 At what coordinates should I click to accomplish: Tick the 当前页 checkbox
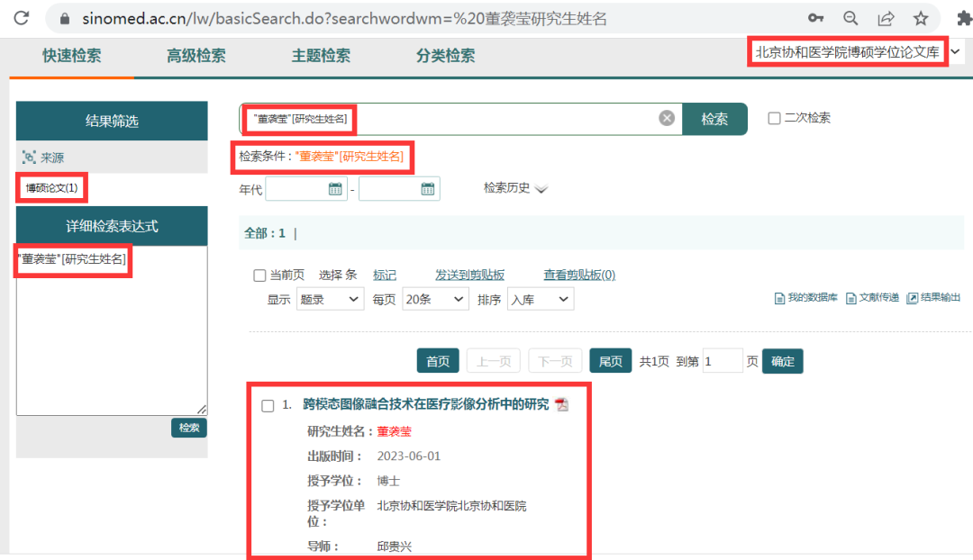pos(259,275)
